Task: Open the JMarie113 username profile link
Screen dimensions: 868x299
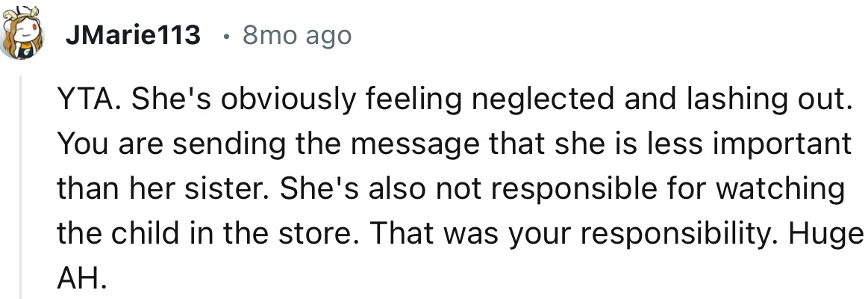Action: pyautogui.click(x=133, y=35)
